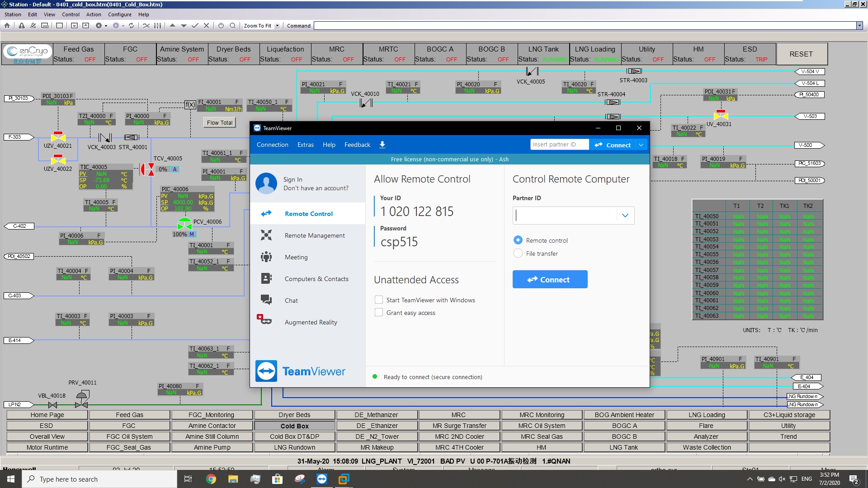Viewport: 868px width, 488px height.
Task: Open Computers & Contacts in TeamViewer sidebar
Action: [x=308, y=279]
